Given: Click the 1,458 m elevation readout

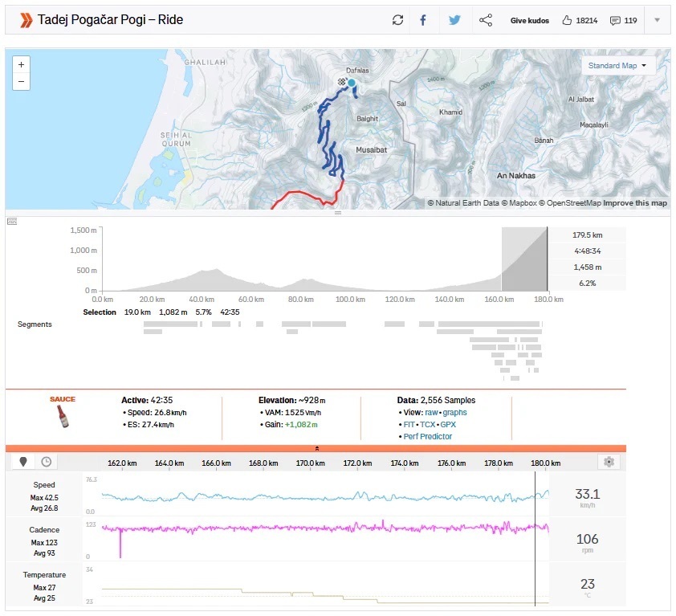Looking at the screenshot, I should click(x=587, y=267).
